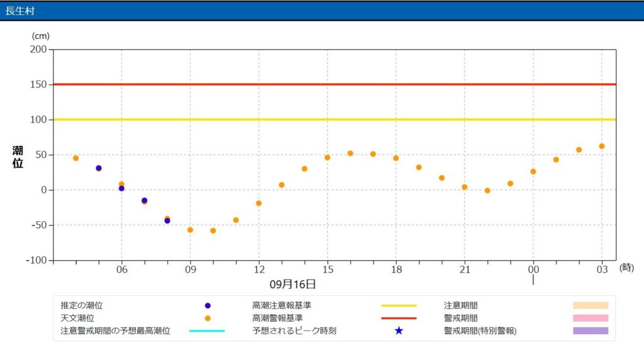The height and width of the screenshot is (353, 644).
Task: Select the orange tide point at 20 o'clock
Action: (442, 178)
